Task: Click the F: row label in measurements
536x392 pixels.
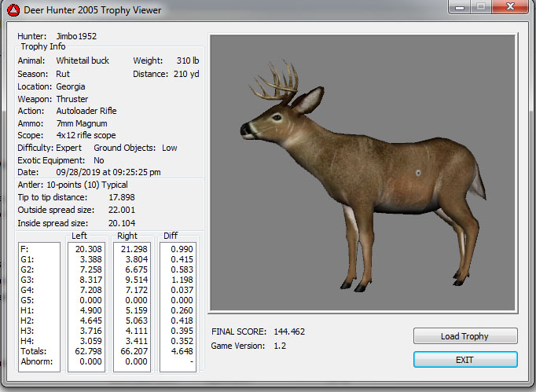Action: point(26,249)
